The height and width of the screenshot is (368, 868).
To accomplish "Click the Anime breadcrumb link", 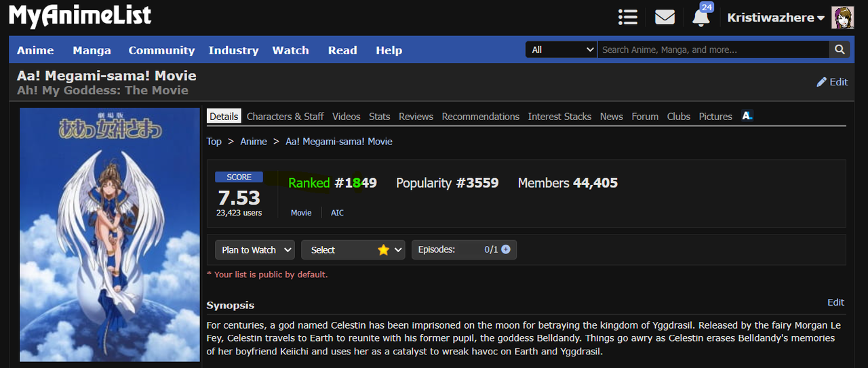I will click(x=254, y=142).
